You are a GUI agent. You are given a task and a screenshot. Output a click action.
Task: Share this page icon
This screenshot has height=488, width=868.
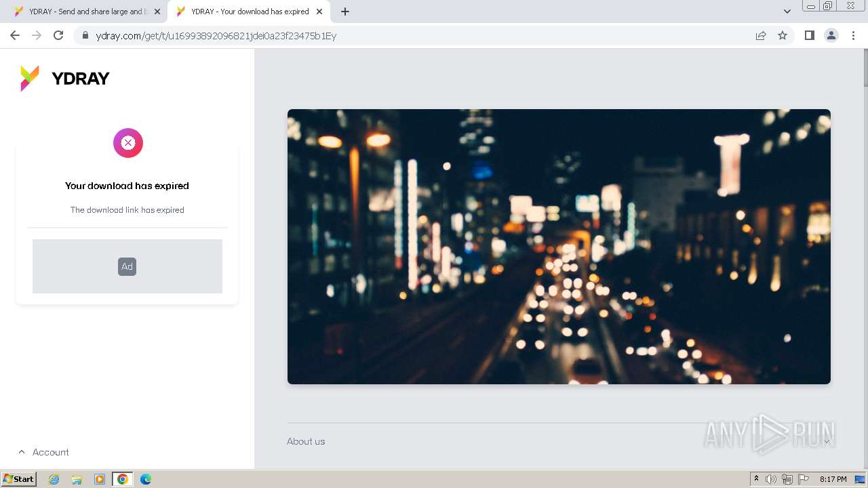761,35
